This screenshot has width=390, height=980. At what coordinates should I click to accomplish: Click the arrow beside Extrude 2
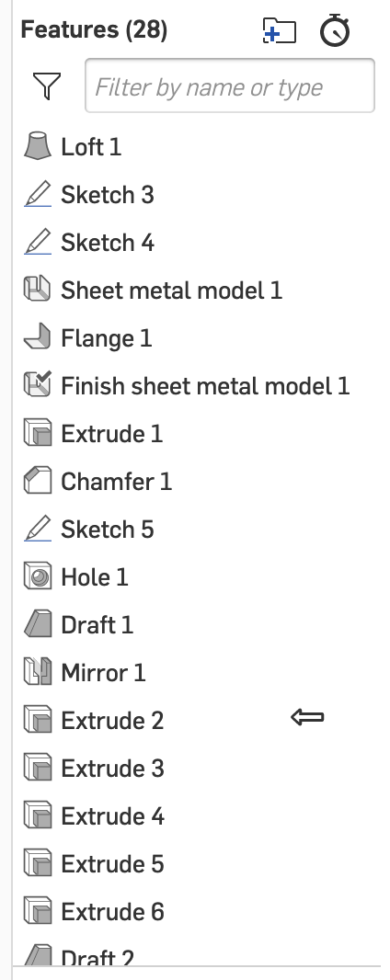point(307,717)
